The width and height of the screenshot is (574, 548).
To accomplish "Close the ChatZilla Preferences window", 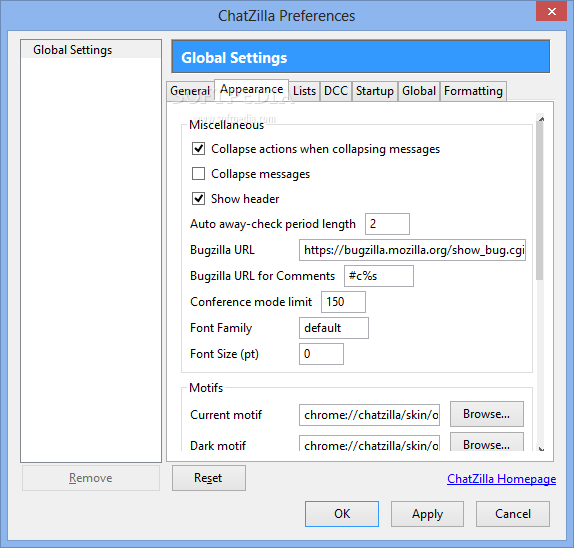I will [x=551, y=11].
